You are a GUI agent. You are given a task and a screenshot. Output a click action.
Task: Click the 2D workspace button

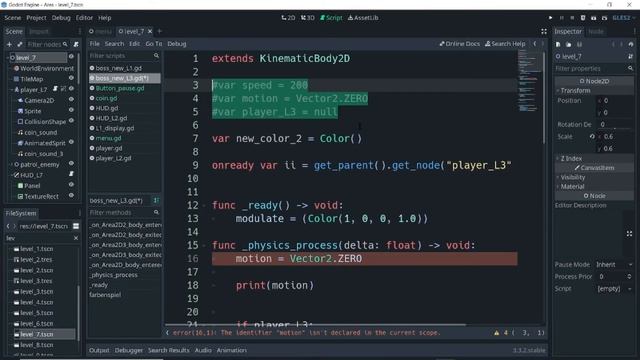pyautogui.click(x=288, y=18)
